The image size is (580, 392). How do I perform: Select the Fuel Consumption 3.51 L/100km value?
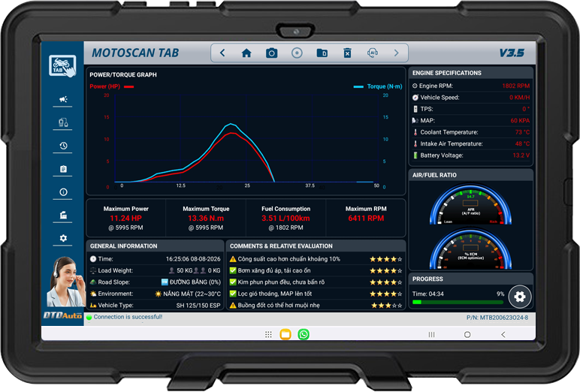(285, 219)
